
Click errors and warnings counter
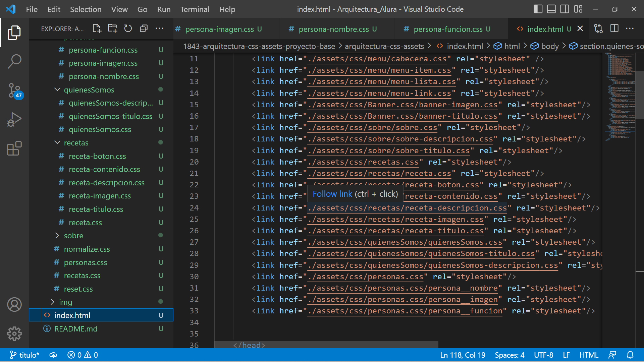(83, 355)
